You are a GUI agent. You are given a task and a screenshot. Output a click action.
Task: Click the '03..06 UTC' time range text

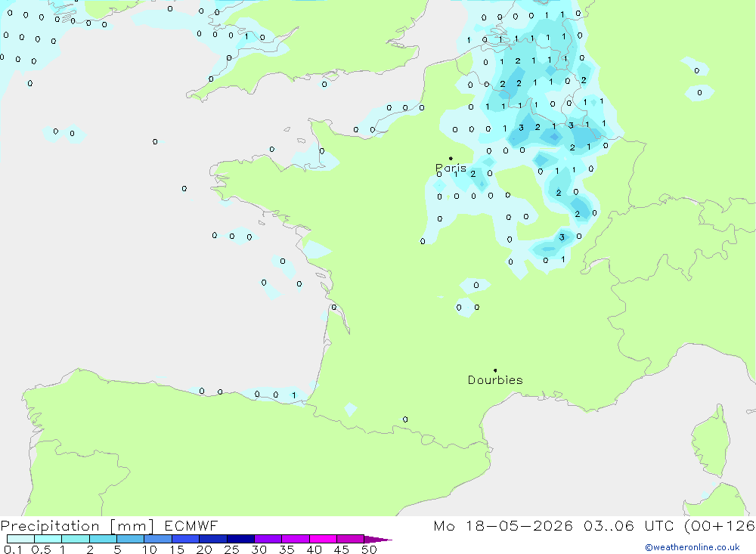pos(628,525)
